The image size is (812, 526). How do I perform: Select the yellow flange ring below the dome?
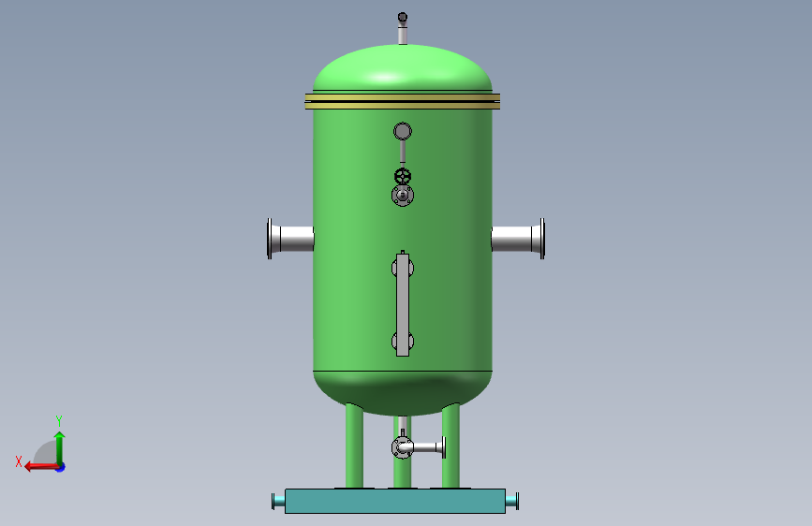pos(403,101)
